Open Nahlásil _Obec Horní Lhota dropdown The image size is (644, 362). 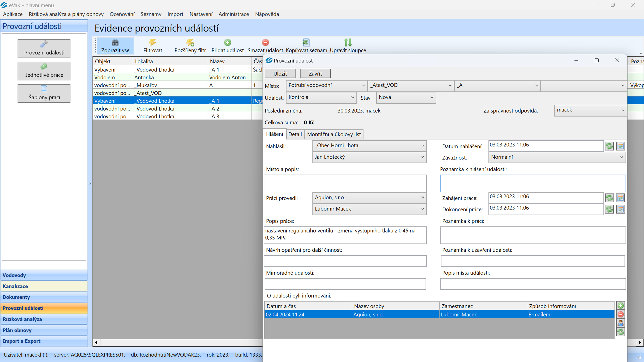(370, 146)
